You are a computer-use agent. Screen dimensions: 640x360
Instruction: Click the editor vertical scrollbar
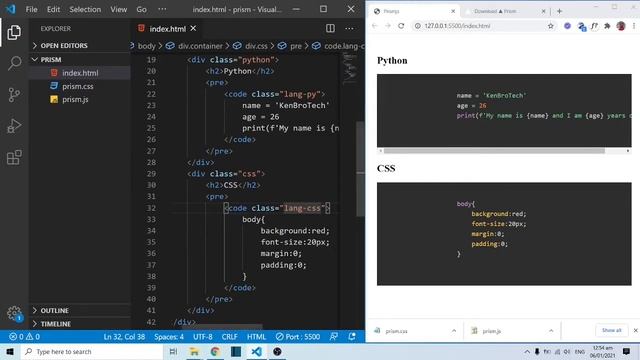(x=361, y=169)
